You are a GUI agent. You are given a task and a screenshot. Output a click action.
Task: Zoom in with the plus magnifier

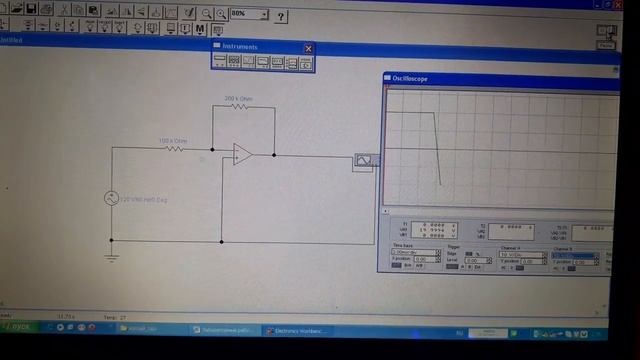221,14
